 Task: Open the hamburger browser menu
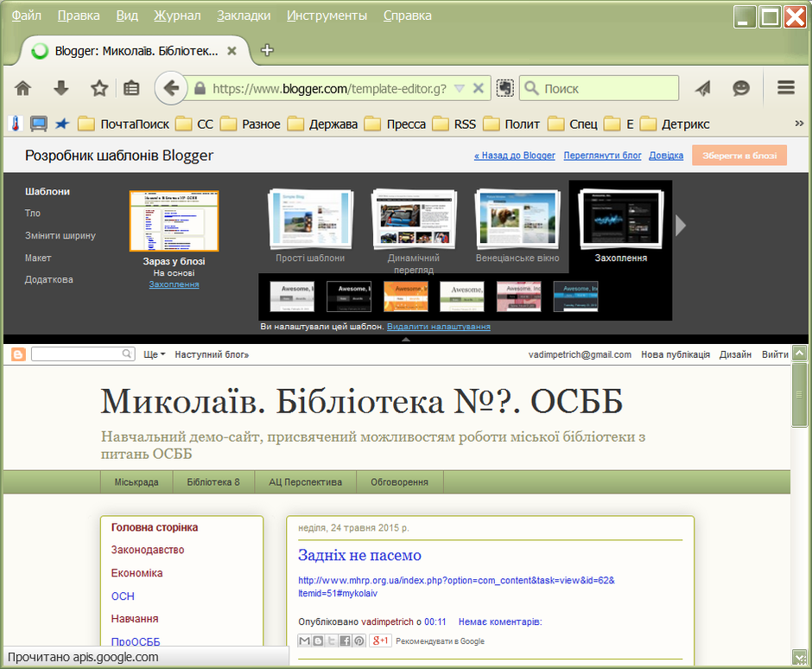tap(786, 87)
